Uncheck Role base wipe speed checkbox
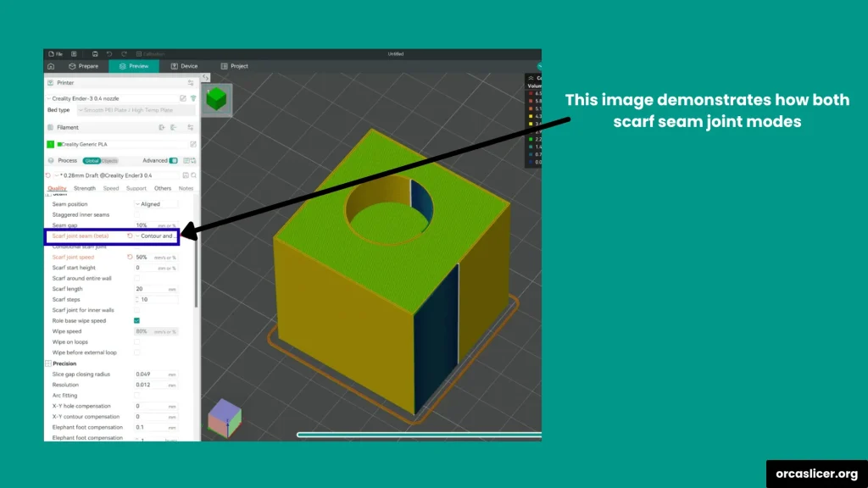 point(137,321)
